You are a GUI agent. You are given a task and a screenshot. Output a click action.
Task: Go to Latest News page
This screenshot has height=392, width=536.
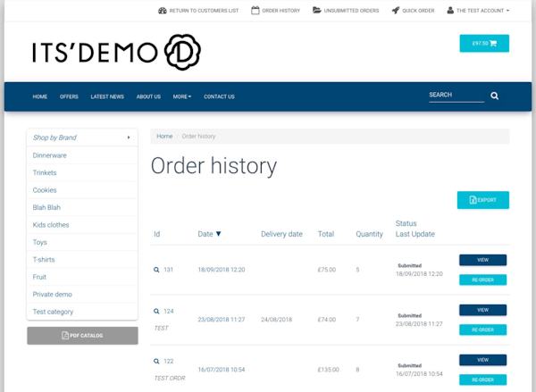(x=107, y=96)
